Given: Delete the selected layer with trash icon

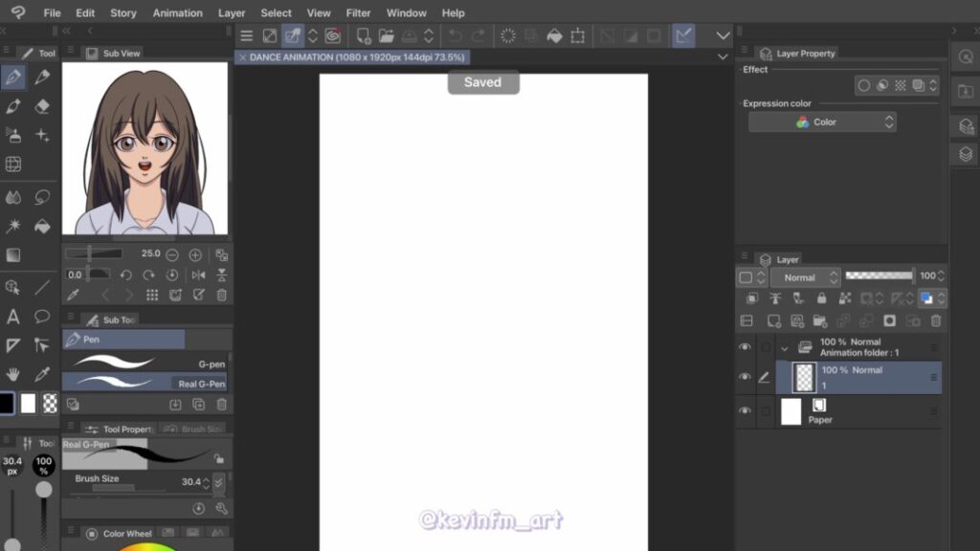Looking at the screenshot, I should (x=936, y=321).
